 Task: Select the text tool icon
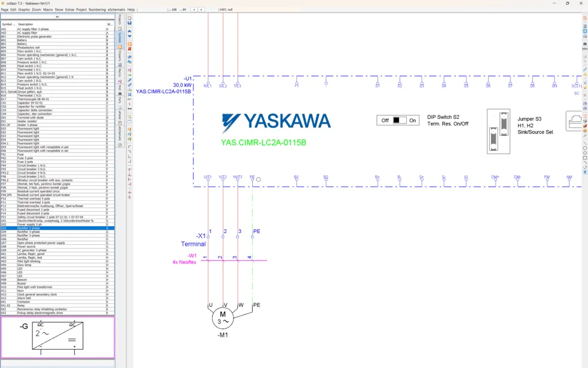point(584,173)
